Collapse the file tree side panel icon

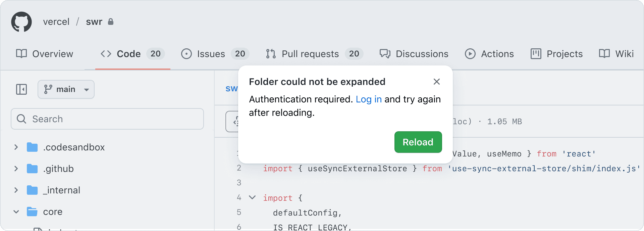point(21,89)
